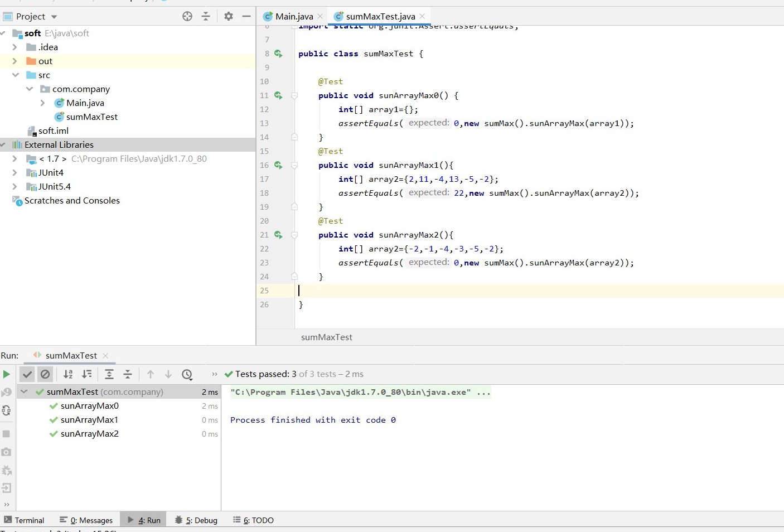Click the rerun failed tests icon
This screenshot has width=784, height=532.
6,393
